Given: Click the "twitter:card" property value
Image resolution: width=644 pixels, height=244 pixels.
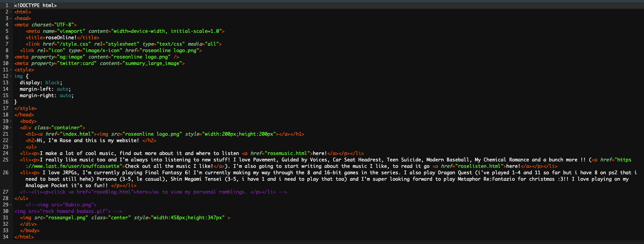Looking at the screenshot, I should [77, 63].
